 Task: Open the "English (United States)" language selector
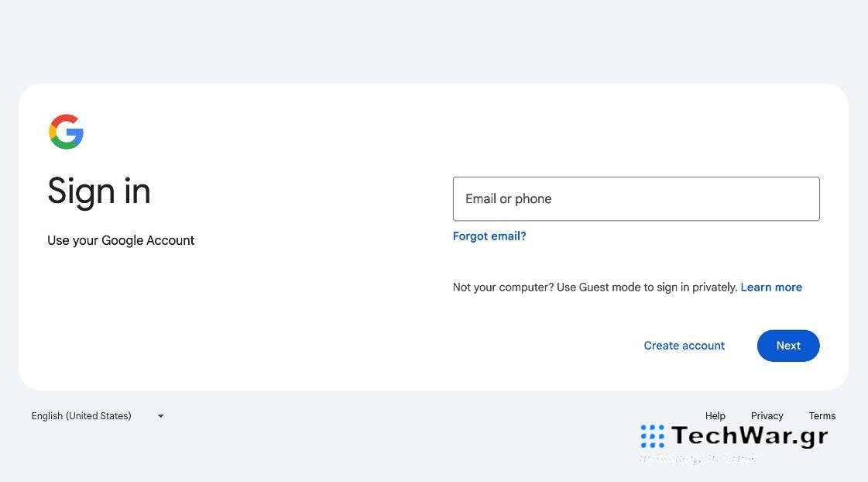pos(81,416)
